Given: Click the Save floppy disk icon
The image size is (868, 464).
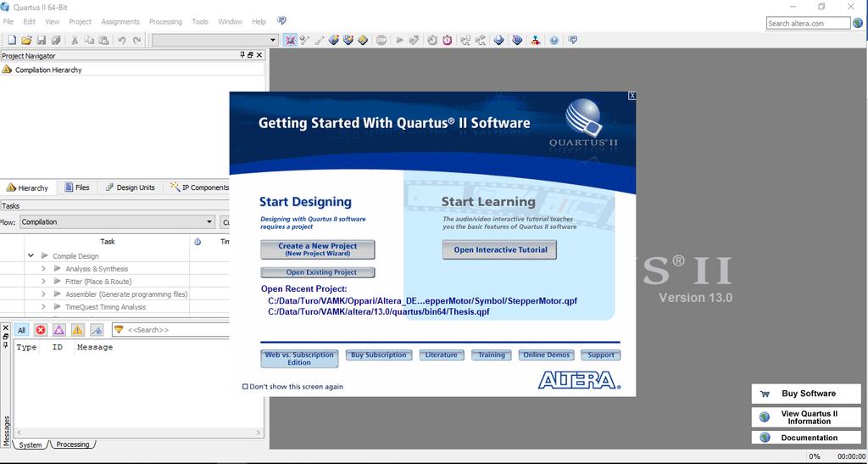Looking at the screenshot, I should pos(41,40).
